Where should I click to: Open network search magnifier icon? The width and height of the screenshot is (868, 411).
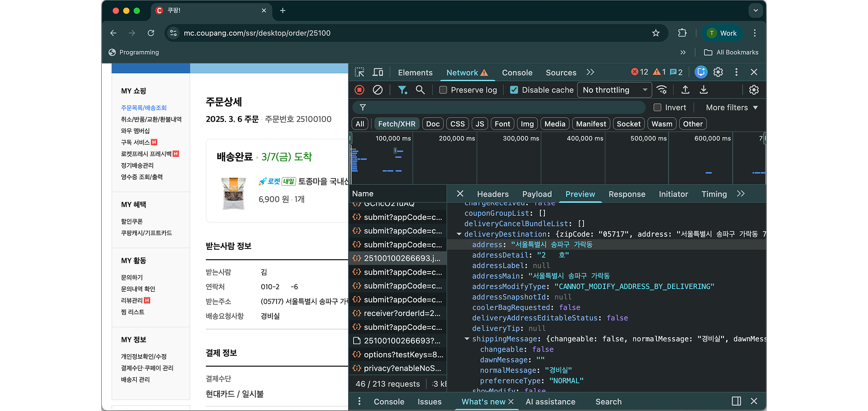420,90
